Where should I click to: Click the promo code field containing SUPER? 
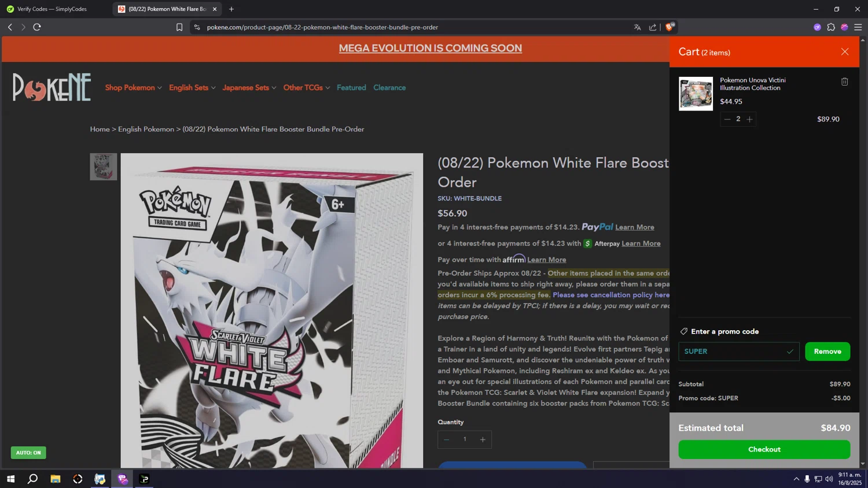pos(738,352)
